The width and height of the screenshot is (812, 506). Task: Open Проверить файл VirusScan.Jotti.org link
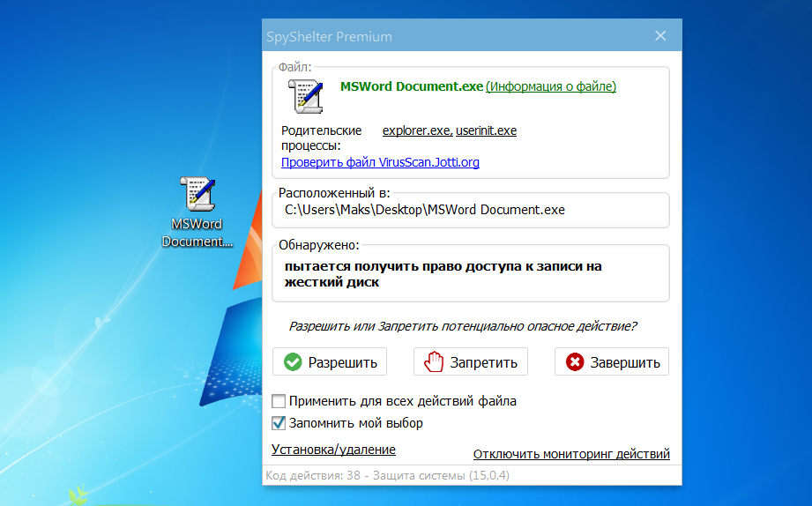tap(380, 162)
